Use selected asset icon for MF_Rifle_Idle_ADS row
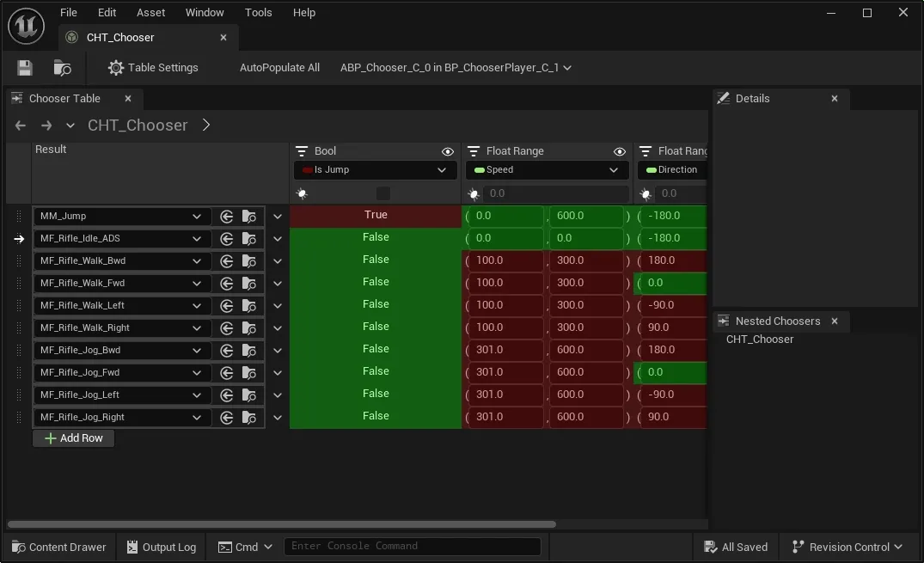Image resolution: width=924 pixels, height=563 pixels. (226, 239)
